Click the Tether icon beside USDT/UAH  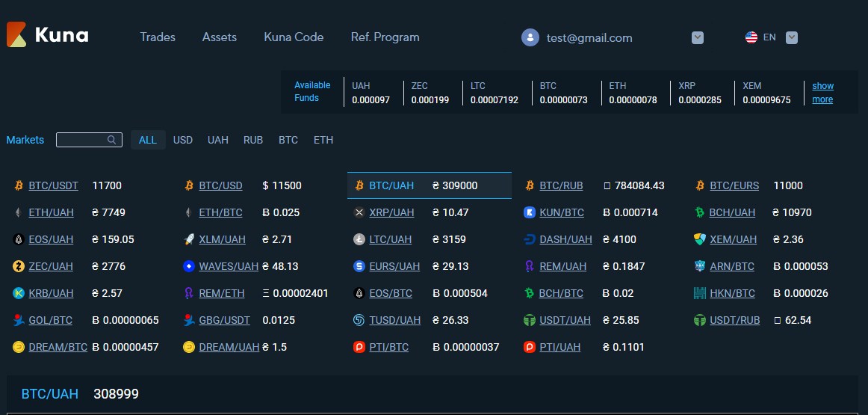(x=530, y=320)
